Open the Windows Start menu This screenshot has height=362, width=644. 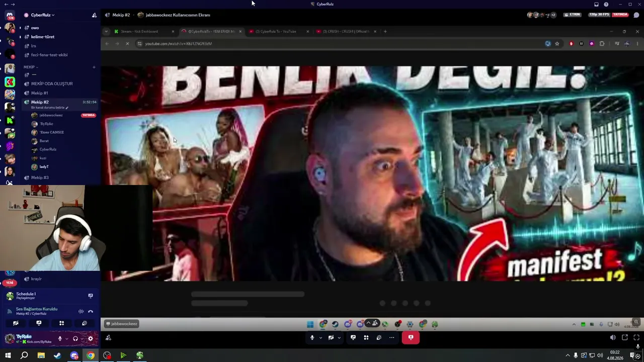8,355
